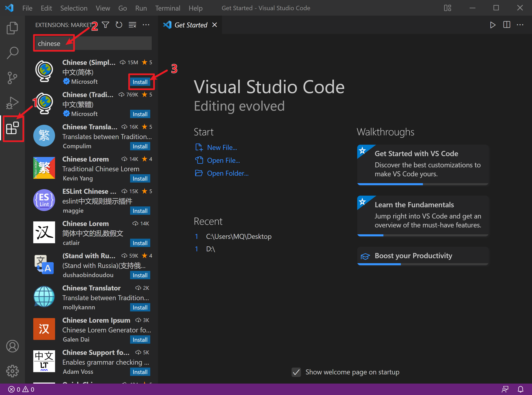Install Chinese Translator by mollykannn
This screenshot has height=395, width=532.
[140, 308]
